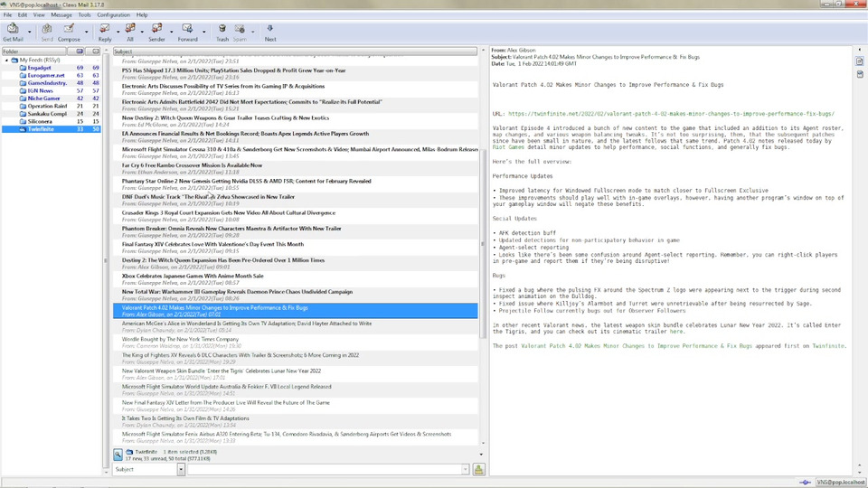
Task: Open the Compose dropdown arrow
Action: (x=87, y=33)
